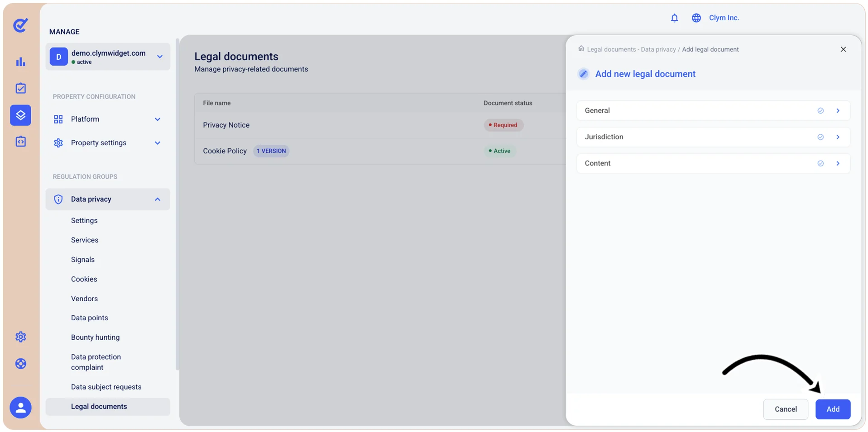Click the check circle in Content row
The height and width of the screenshot is (432, 868).
tap(820, 163)
